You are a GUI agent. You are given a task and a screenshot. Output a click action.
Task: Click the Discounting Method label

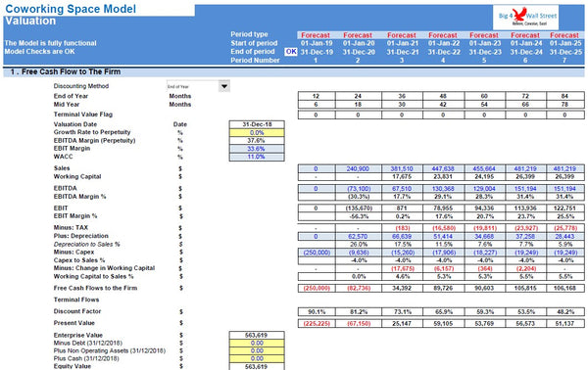click(x=81, y=86)
